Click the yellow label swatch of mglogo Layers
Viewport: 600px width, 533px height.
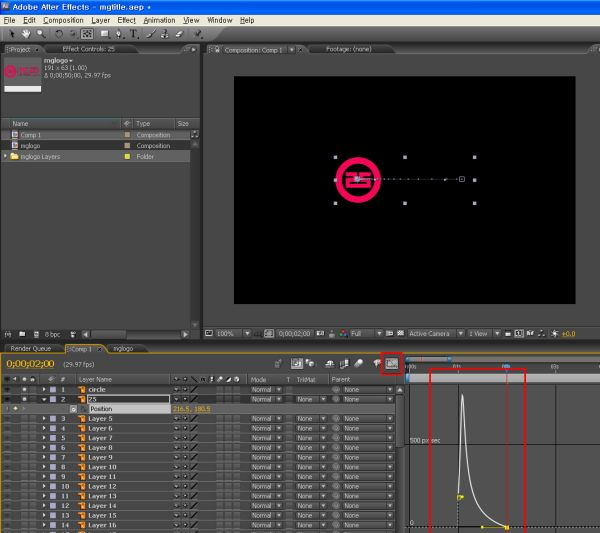(x=127, y=156)
